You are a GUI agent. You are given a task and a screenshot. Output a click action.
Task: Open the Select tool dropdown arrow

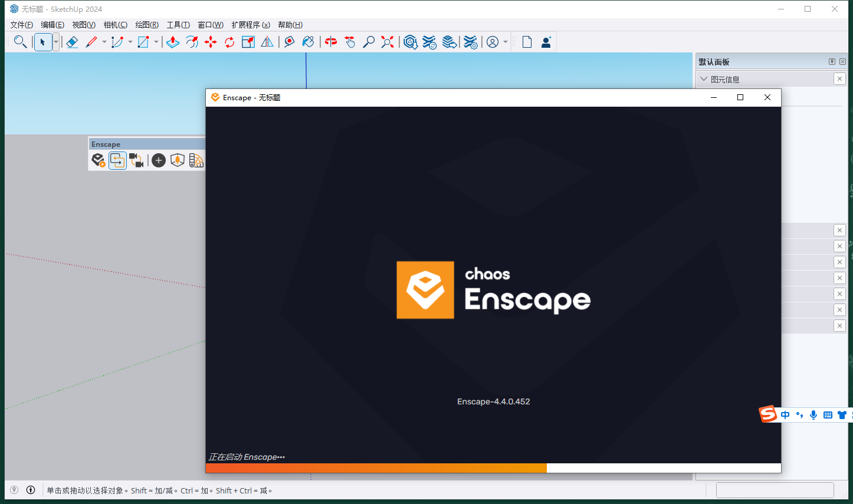[x=56, y=42]
